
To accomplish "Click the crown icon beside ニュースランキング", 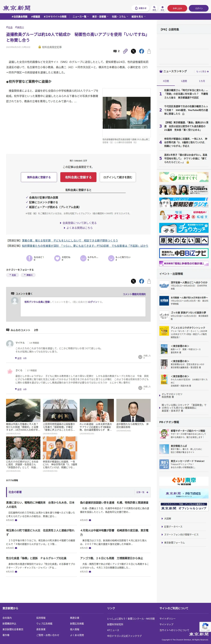I will (x=161, y=71).
